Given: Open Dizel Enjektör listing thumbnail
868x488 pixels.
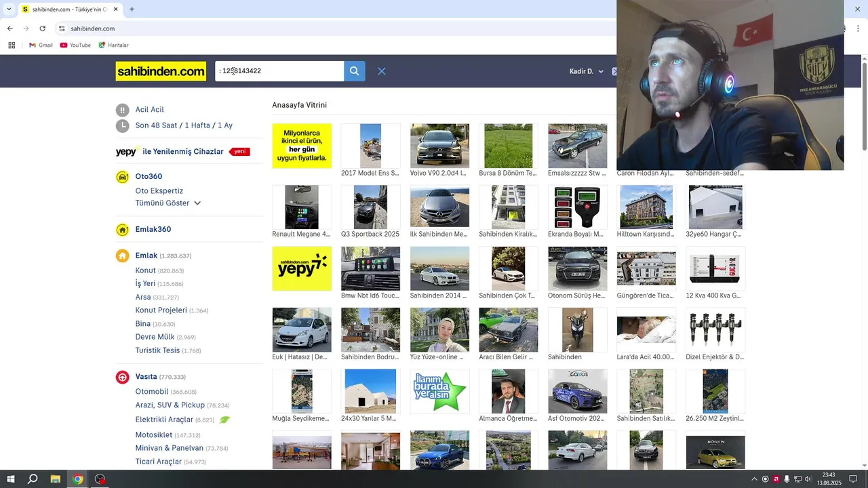Looking at the screenshot, I should click(x=715, y=330).
